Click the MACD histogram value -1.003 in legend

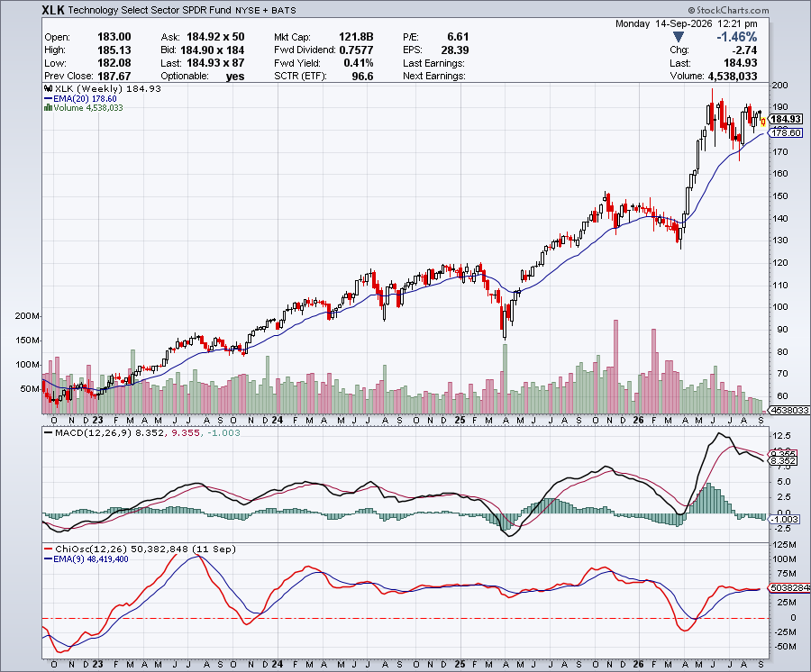coord(223,432)
